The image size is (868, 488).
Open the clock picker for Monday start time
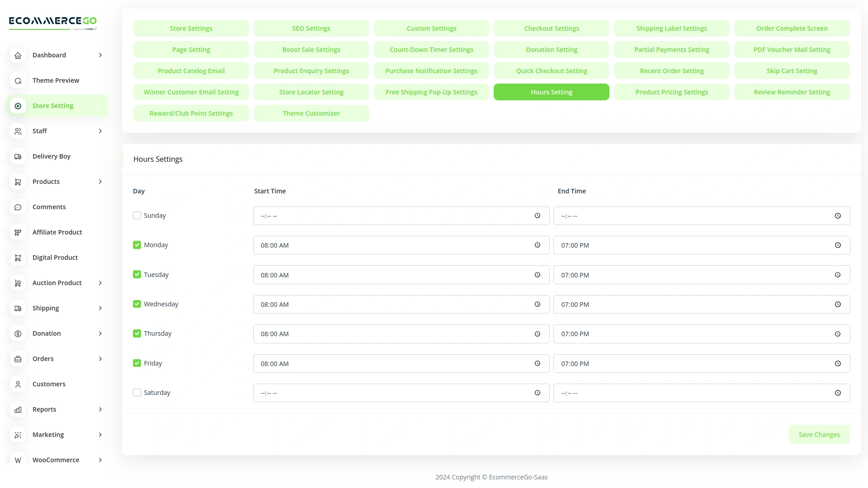point(538,245)
